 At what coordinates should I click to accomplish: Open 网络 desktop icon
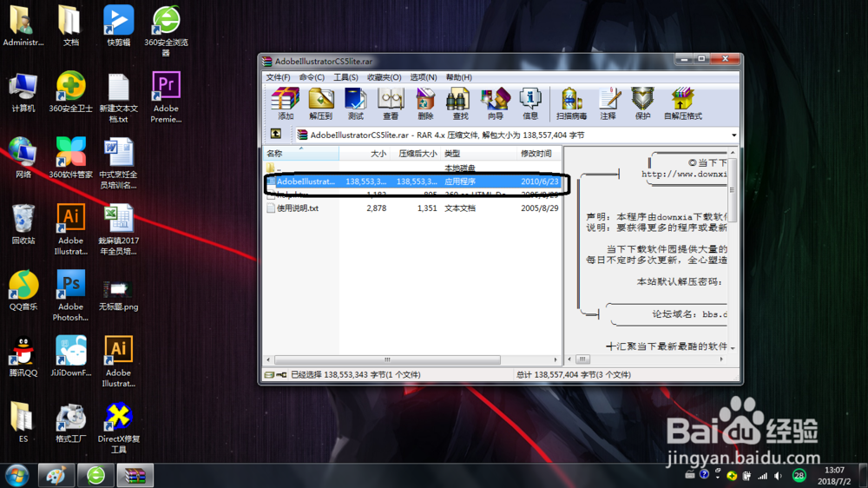[23, 158]
